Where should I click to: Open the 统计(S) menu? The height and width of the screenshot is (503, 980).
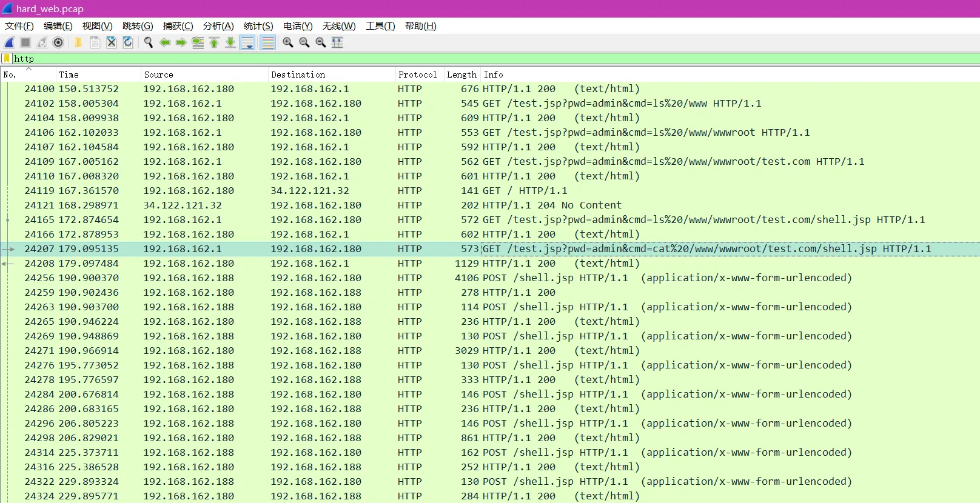click(258, 25)
